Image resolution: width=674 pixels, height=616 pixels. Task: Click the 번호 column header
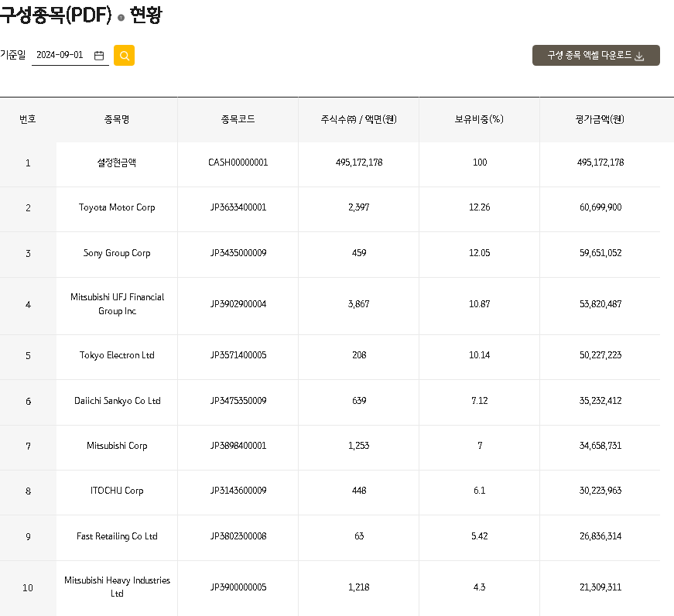click(x=28, y=119)
